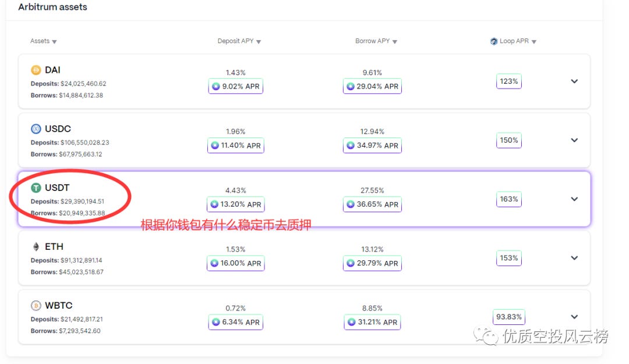
Task: Select the USDC asset name
Action: click(58, 129)
